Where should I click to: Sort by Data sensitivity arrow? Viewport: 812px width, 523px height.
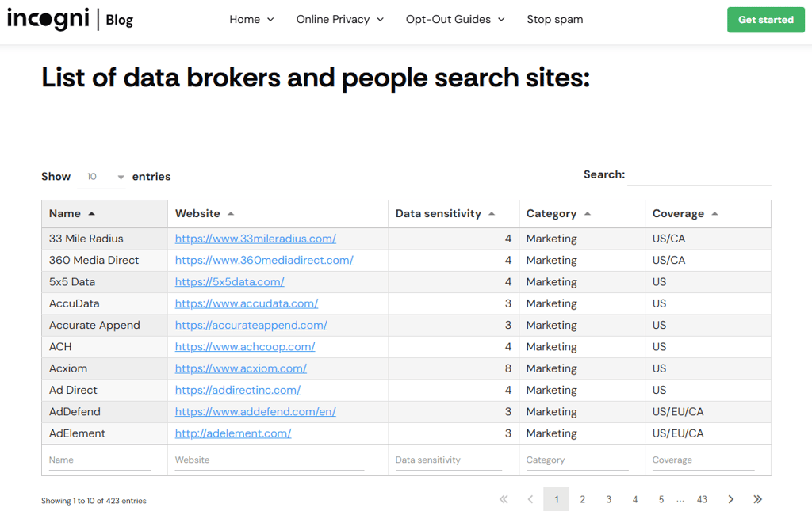pyautogui.click(x=492, y=214)
